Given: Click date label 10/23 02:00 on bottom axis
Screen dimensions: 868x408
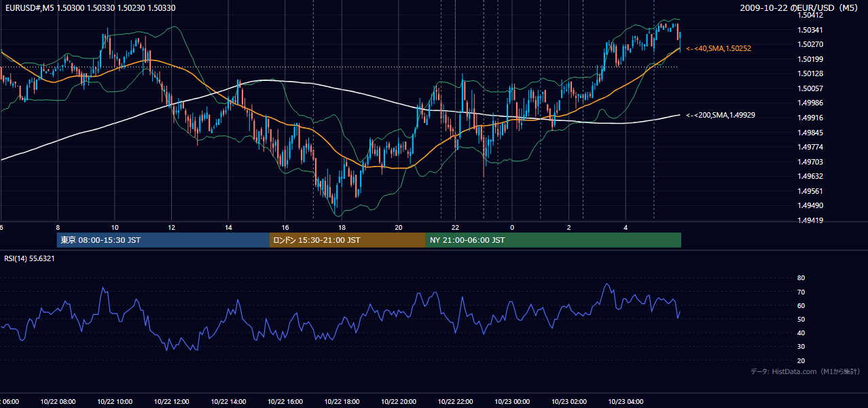Looking at the screenshot, I should coord(569,402).
